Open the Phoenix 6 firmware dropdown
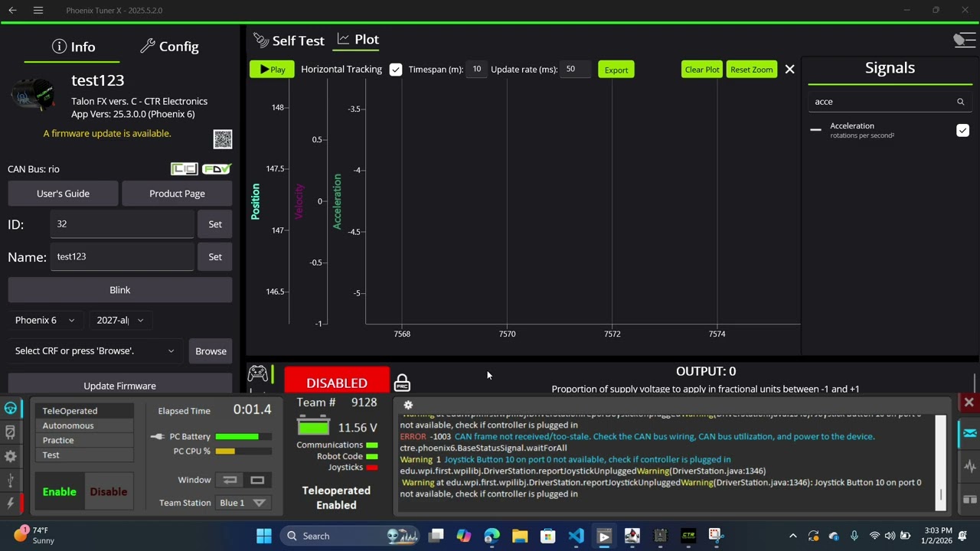Image resolution: width=980 pixels, height=551 pixels. click(45, 320)
